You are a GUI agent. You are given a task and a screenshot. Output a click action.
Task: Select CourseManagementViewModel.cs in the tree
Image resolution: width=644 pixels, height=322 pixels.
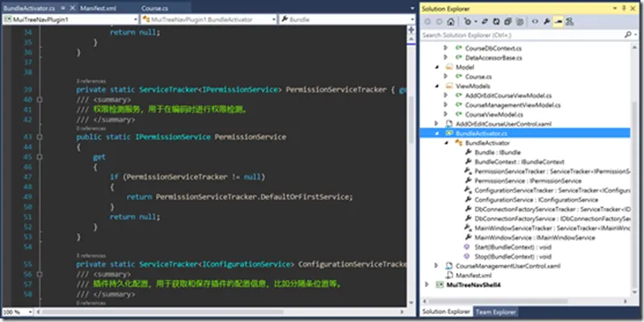512,105
